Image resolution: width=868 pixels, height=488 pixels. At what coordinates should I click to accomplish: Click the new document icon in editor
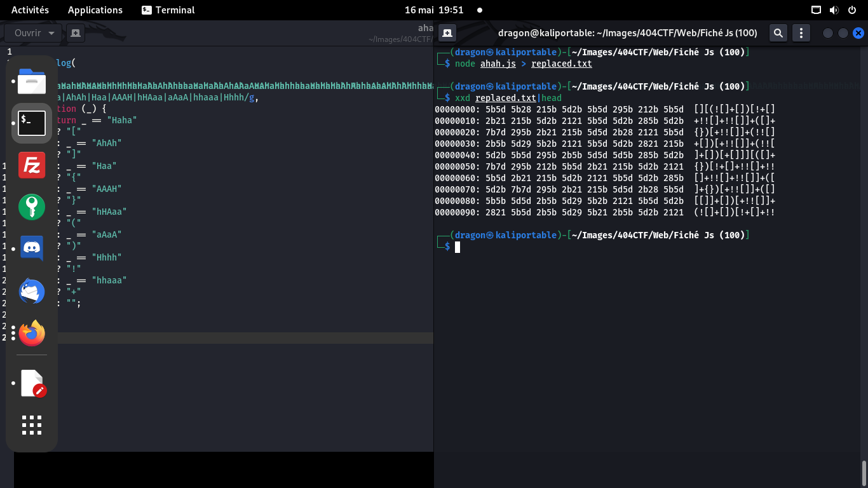click(75, 33)
